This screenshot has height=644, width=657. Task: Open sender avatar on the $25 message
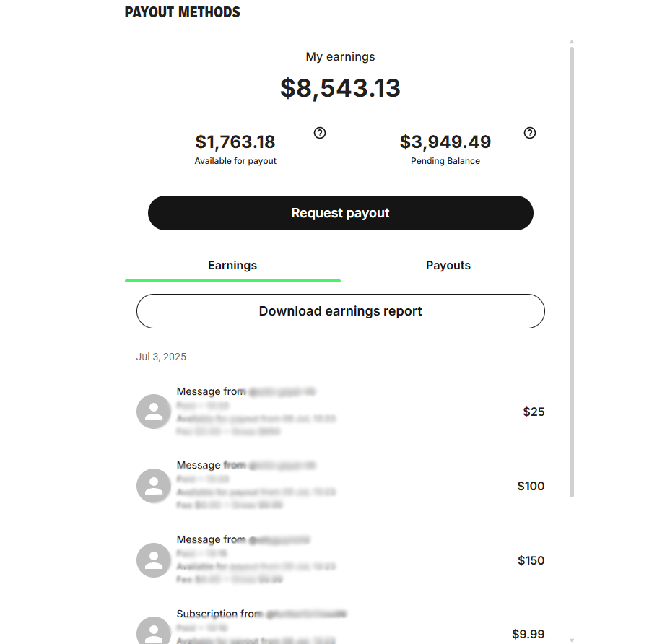tap(154, 412)
